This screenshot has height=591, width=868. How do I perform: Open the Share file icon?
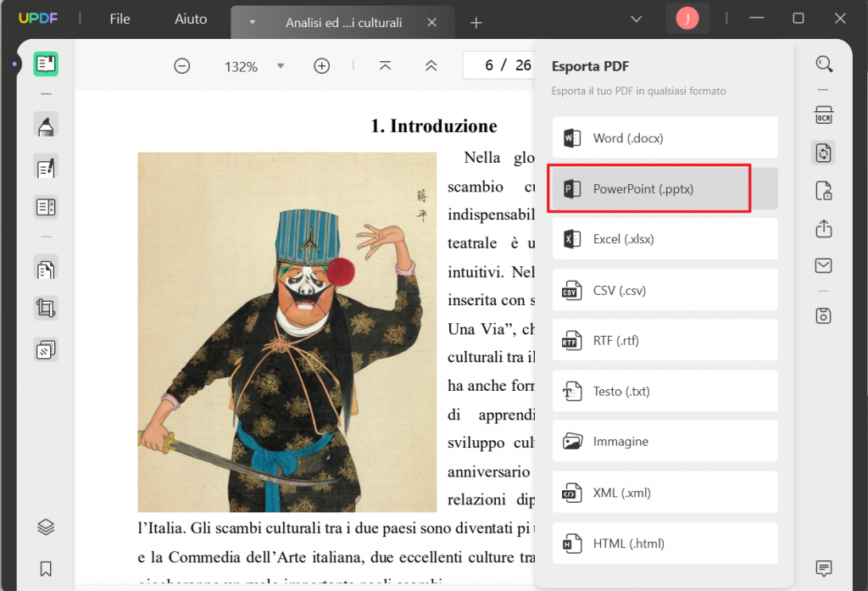[824, 229]
